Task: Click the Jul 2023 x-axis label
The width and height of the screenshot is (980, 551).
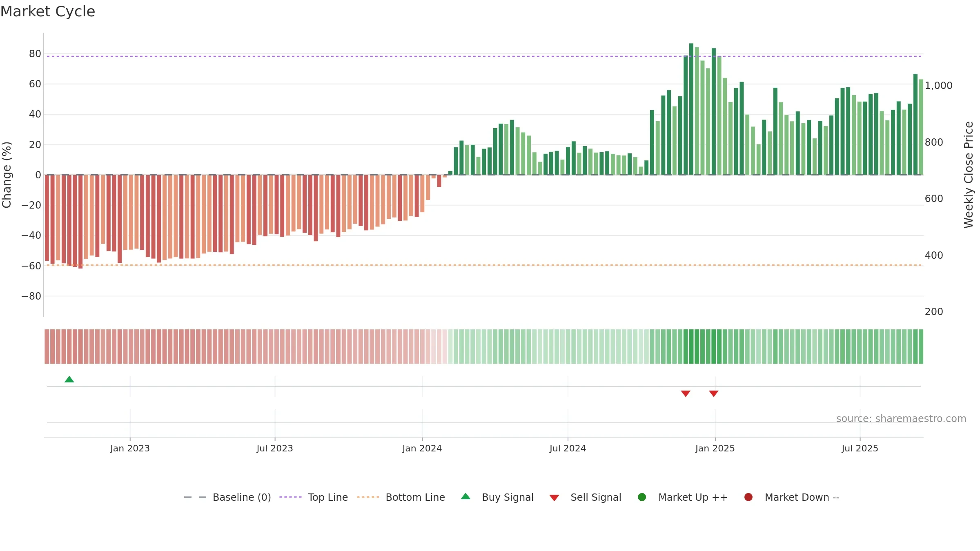Action: 275,448
